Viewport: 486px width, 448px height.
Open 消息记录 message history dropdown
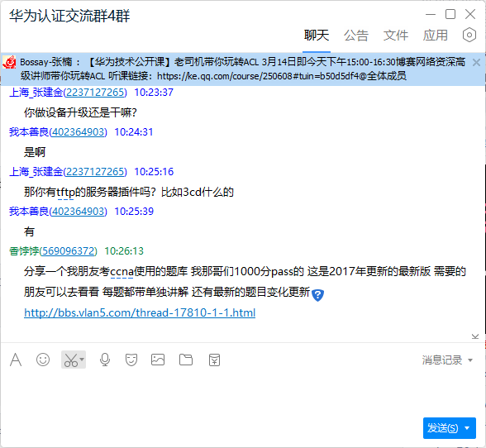(x=447, y=360)
